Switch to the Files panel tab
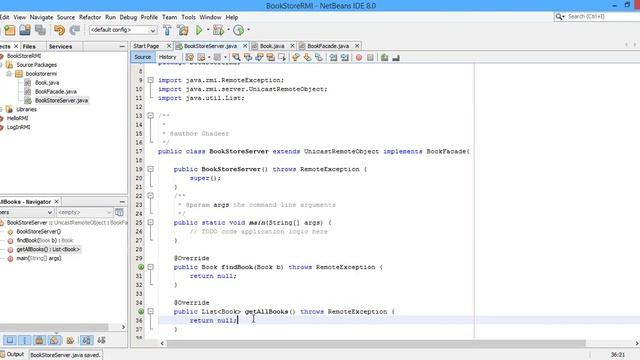Screen dimensions: 640x360 coord(29,47)
